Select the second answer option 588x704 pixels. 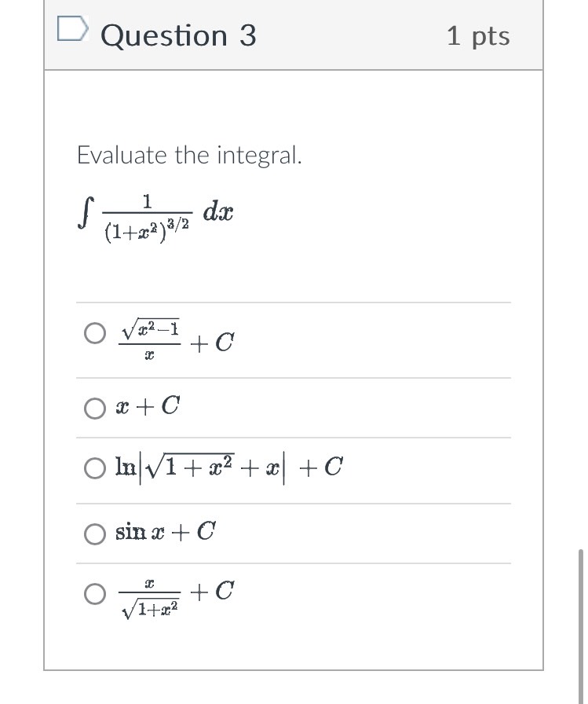94,408
